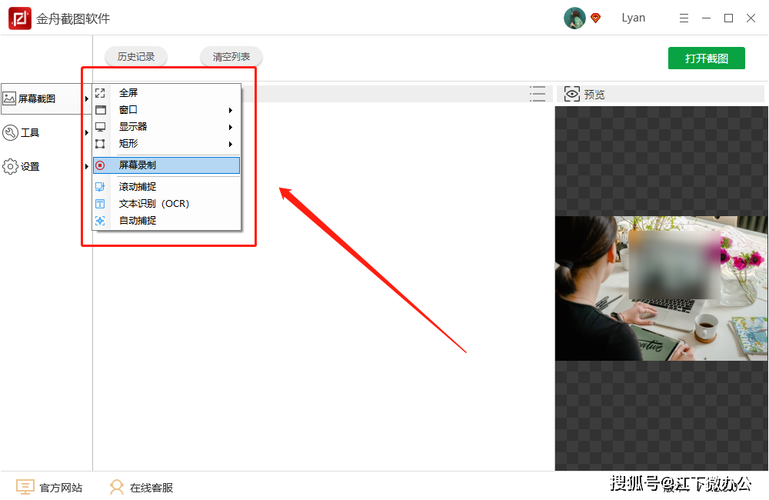Viewport: 769px width, 500px height.
Task: Click the preview thumbnail of woman at laptop
Action: (661, 288)
